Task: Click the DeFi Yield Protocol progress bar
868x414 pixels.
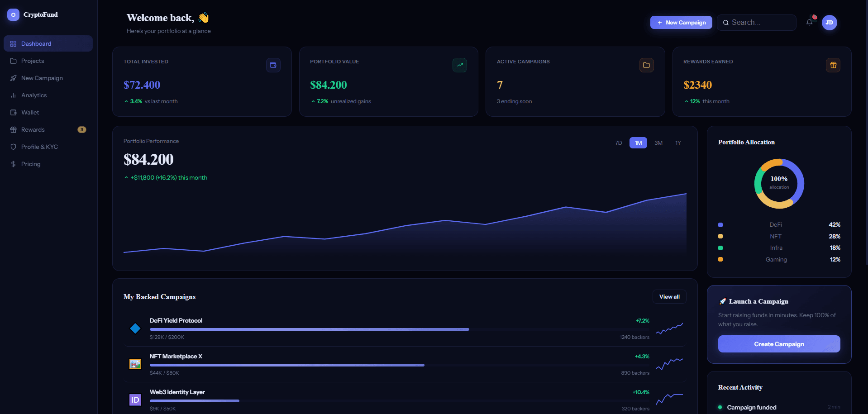Action: tap(310, 329)
